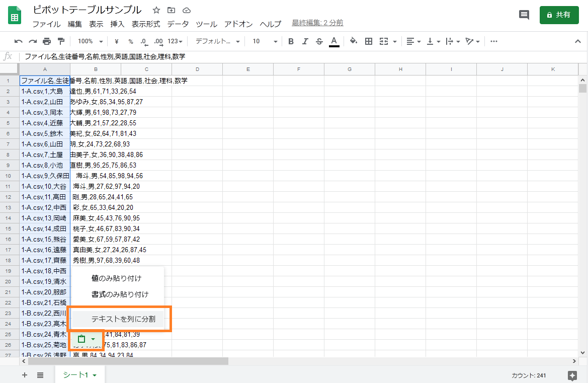Open the 100% zoom dropdown
This screenshot has height=383, width=588.
91,41
